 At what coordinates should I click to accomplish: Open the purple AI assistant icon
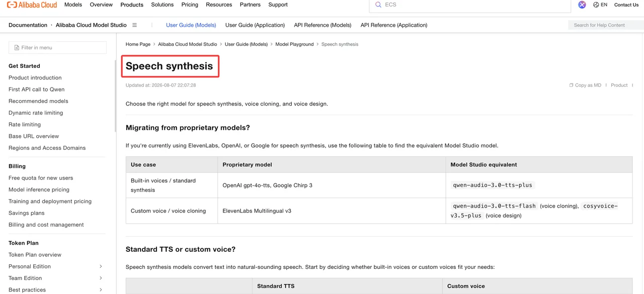click(x=582, y=5)
